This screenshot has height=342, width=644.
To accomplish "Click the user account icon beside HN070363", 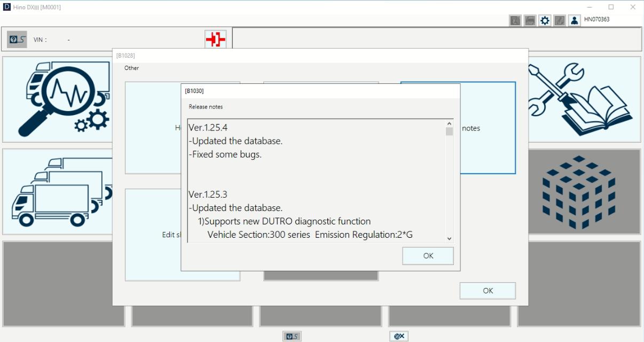I will pyautogui.click(x=574, y=20).
